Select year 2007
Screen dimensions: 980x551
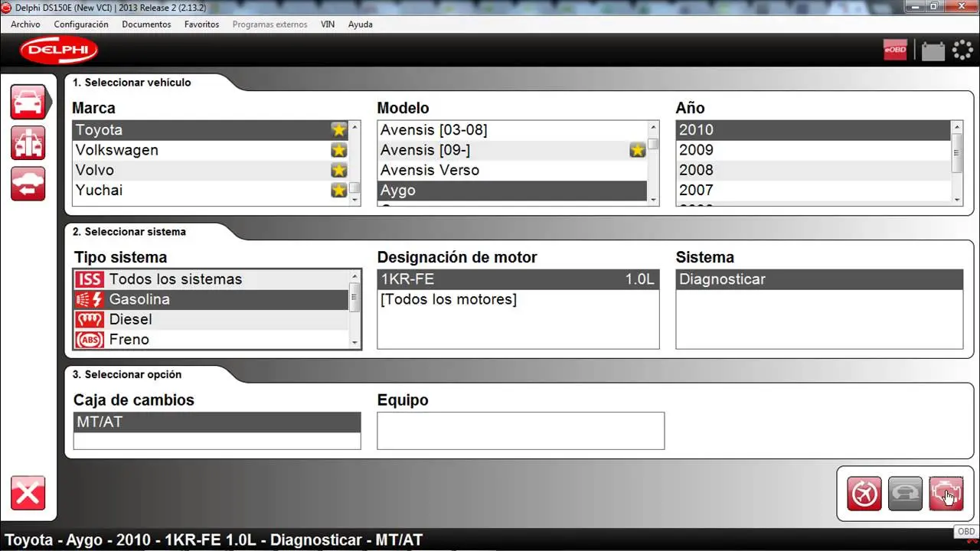click(814, 190)
